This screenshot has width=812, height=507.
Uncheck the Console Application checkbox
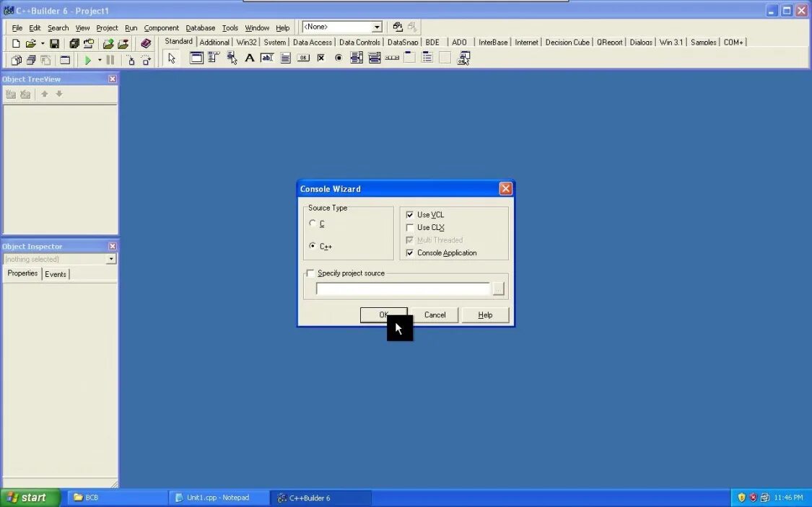tap(410, 252)
